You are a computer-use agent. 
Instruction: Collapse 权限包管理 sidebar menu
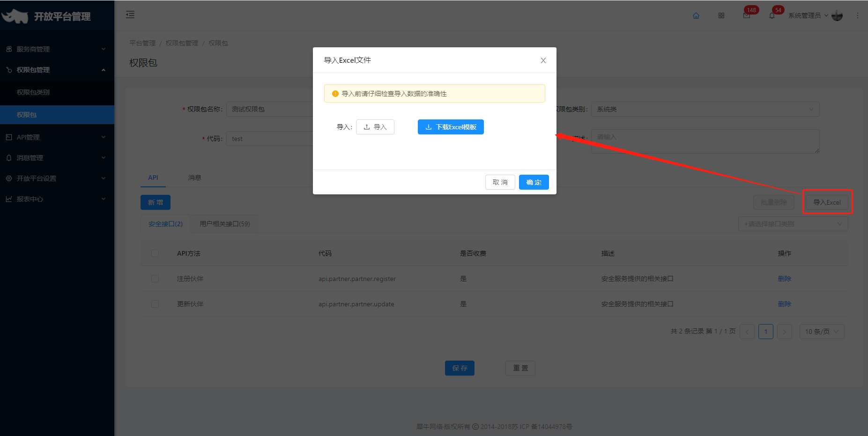point(57,70)
